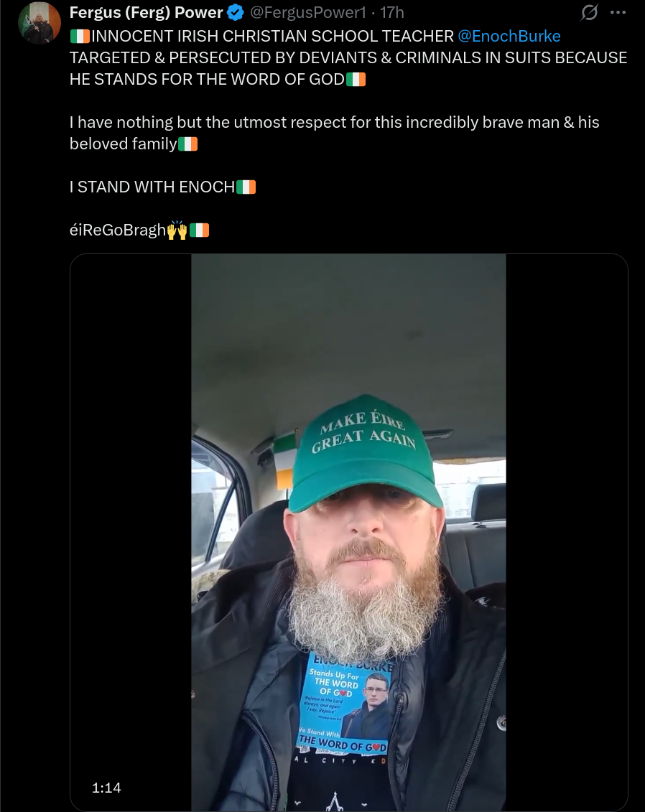The height and width of the screenshot is (812, 645).
Task: Click the I STAND WITH ENOCH text
Action: (152, 187)
